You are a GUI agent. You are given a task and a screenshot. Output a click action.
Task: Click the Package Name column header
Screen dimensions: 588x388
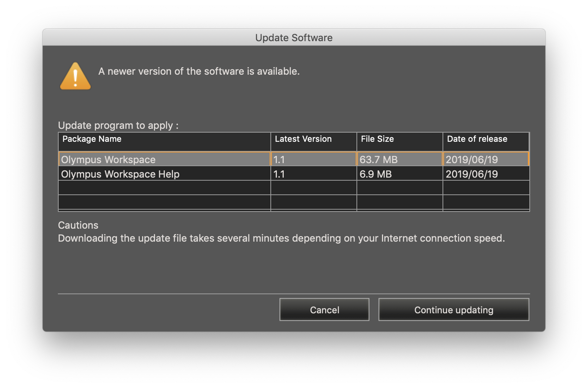click(165, 141)
